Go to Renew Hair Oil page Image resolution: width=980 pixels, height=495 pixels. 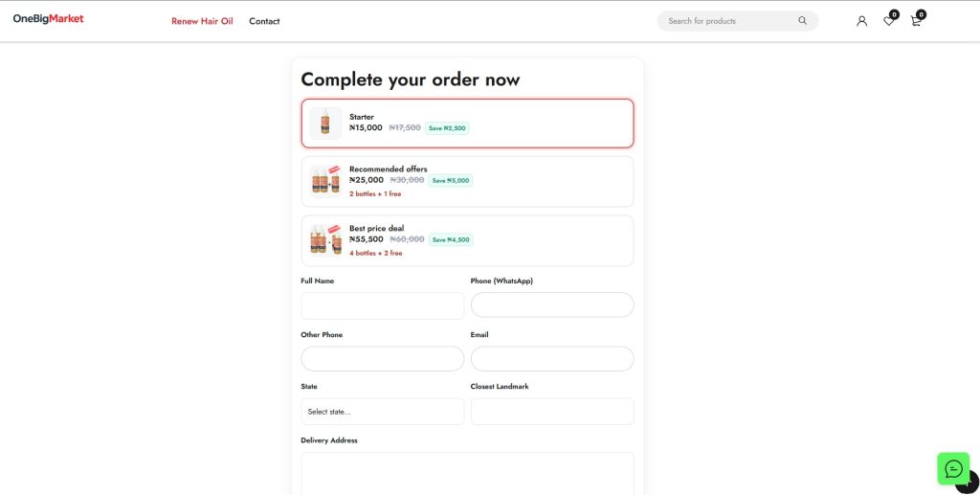pyautogui.click(x=202, y=21)
